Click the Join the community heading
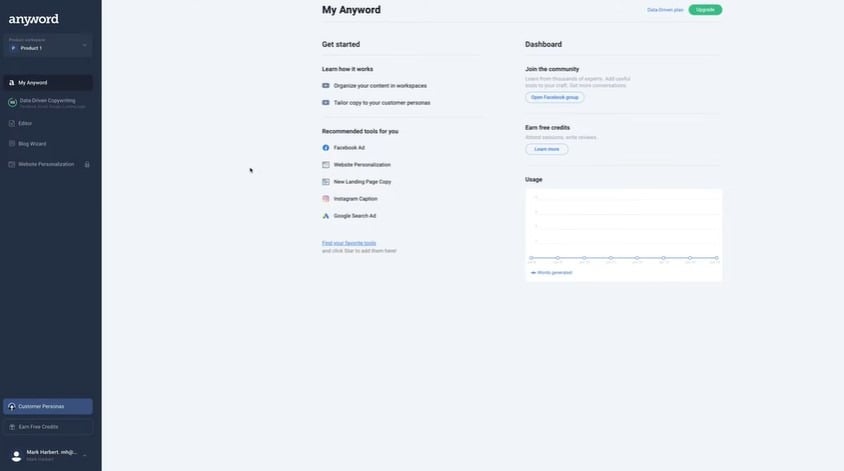The width and height of the screenshot is (844, 471). (552, 69)
